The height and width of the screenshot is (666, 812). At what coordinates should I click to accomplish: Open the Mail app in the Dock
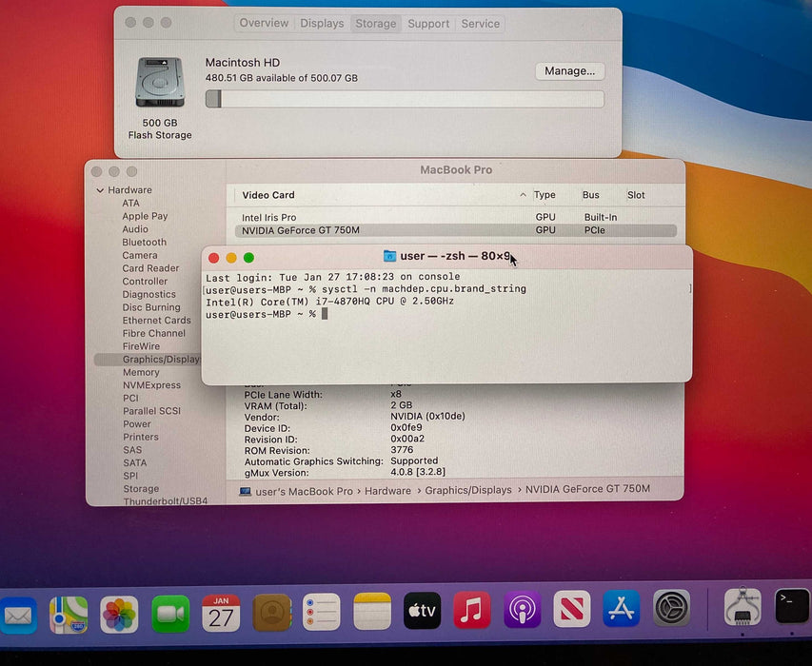(19, 615)
